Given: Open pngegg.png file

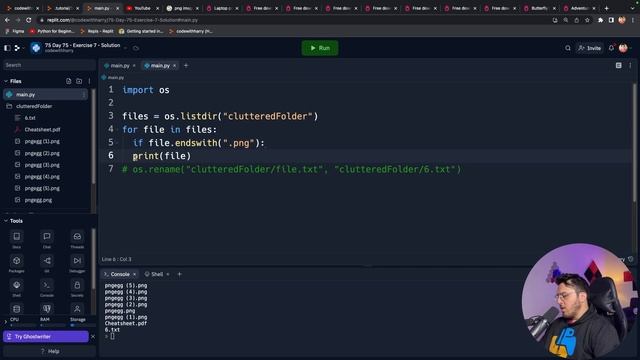Looking at the screenshot, I should [x=38, y=200].
